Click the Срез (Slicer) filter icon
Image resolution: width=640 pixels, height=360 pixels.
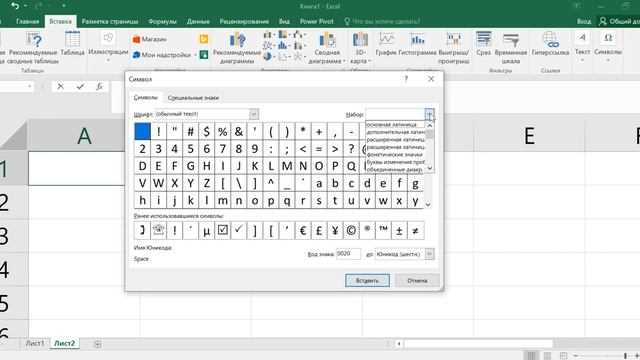click(484, 43)
